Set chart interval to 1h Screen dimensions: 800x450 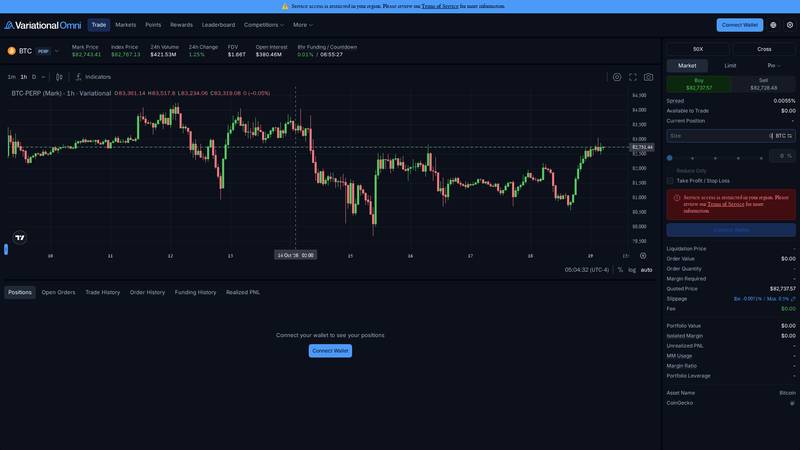click(x=23, y=77)
